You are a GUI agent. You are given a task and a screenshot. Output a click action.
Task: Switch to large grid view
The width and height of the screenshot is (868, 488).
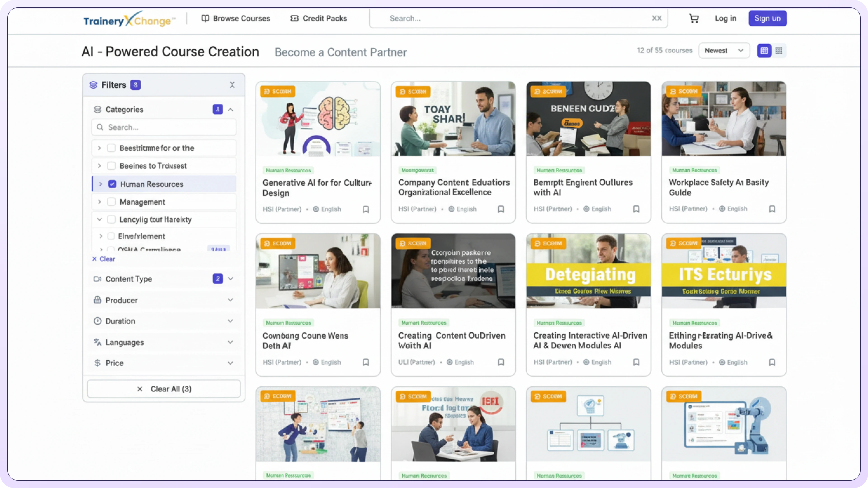(764, 51)
